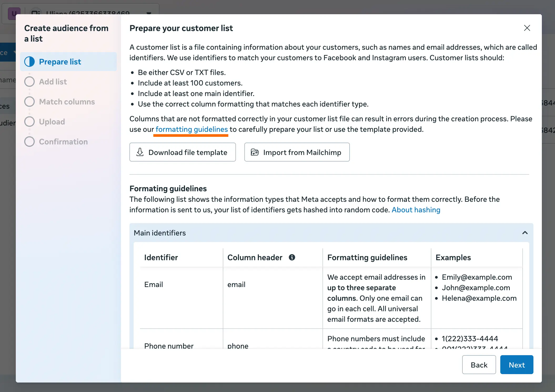Click the Back button

click(x=479, y=365)
